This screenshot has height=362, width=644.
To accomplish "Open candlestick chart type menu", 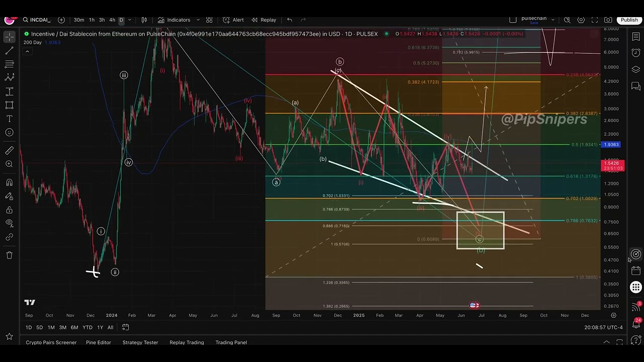I will [144, 20].
